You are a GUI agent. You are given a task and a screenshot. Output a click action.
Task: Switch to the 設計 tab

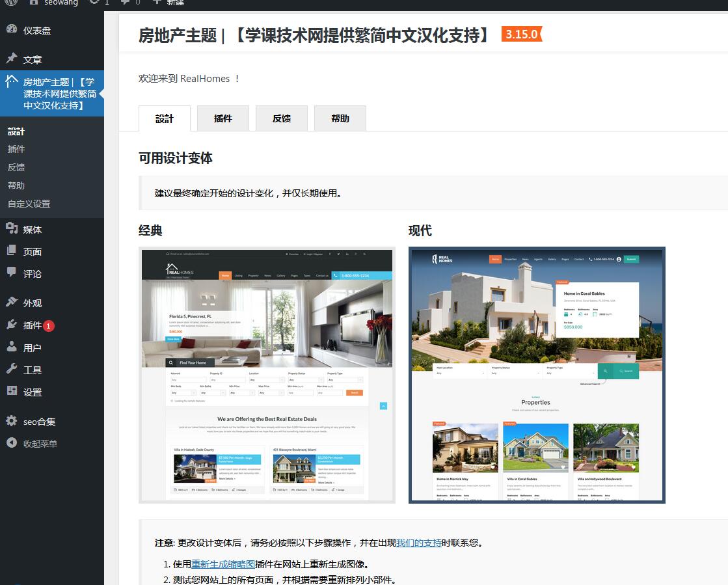[x=165, y=118]
